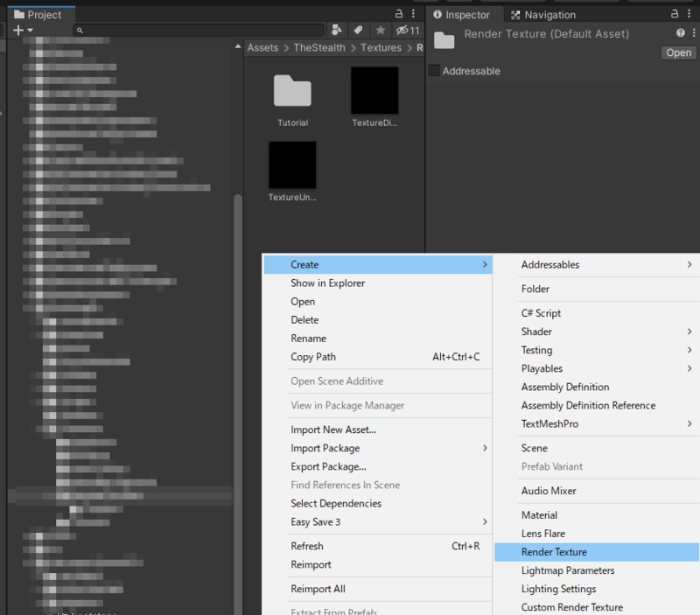Expand the TextMeshPro submenu
Screen dimensions: 700x615
coord(597,424)
